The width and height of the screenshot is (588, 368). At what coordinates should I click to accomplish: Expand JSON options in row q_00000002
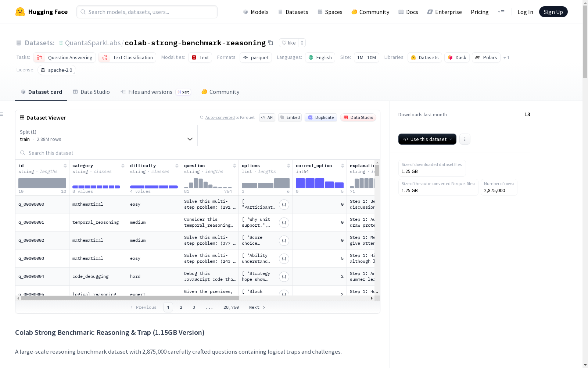[284, 241]
